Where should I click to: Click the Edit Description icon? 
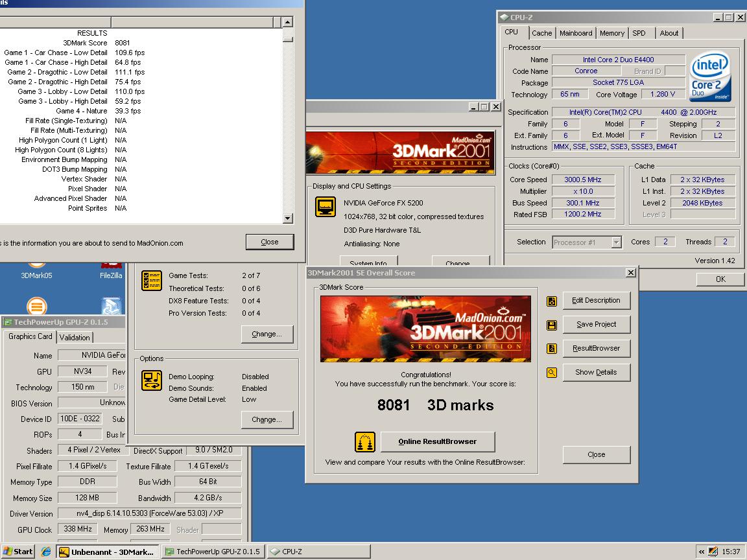tap(552, 301)
